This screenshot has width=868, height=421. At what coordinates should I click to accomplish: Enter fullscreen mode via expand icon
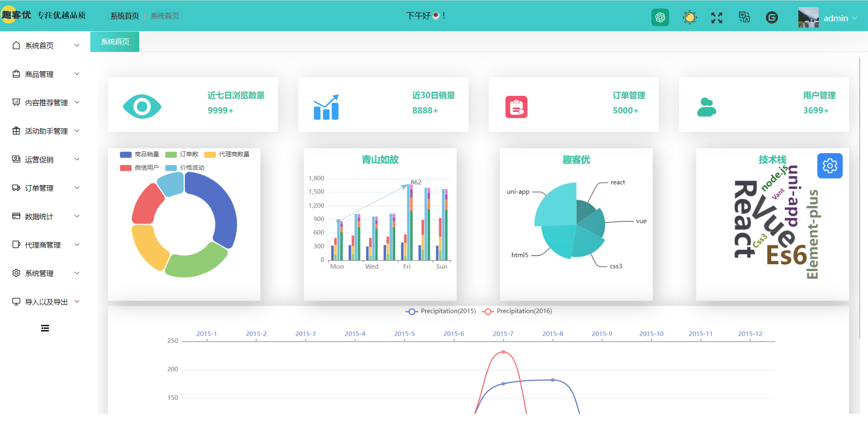point(717,18)
